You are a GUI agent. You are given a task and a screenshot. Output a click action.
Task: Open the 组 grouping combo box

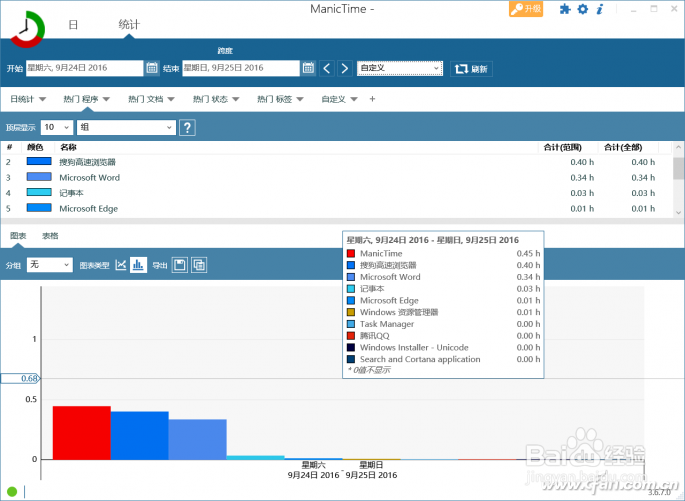click(126, 127)
